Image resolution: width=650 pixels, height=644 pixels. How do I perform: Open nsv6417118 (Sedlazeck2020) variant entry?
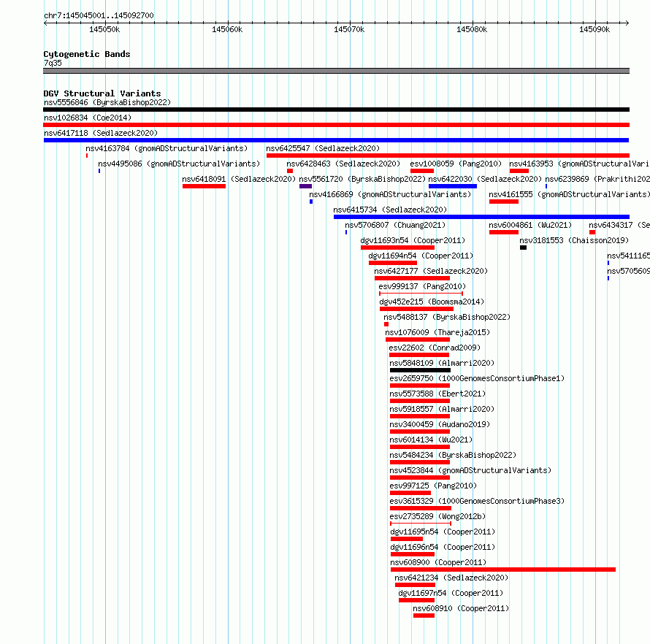pos(101,133)
